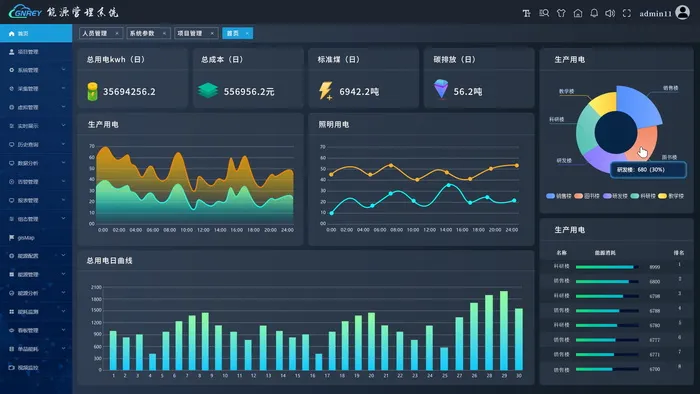Image resolution: width=700 pixels, height=394 pixels.
Task: Click the admin11 user avatar
Action: 683,12
